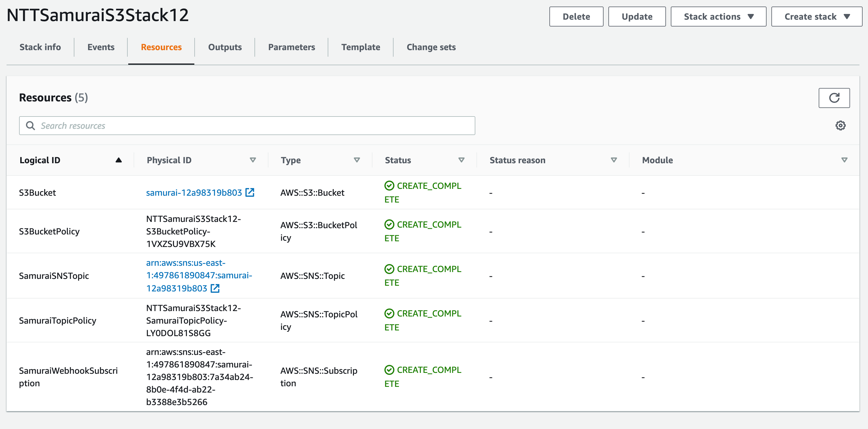The width and height of the screenshot is (868, 429).
Task: Select the SamuraiSNSTopic logical ID cell
Action: tap(54, 276)
